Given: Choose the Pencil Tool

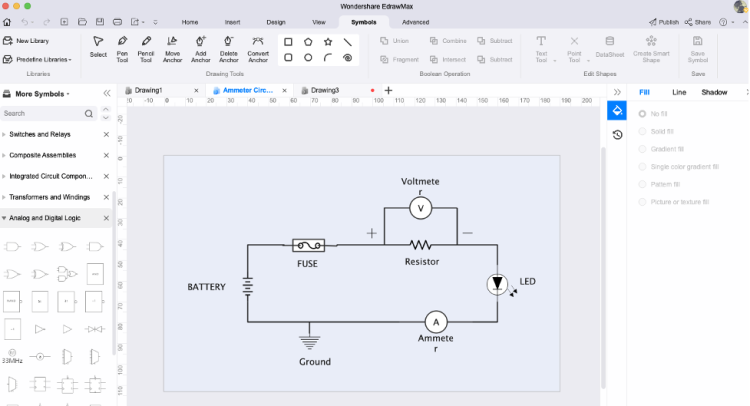Looking at the screenshot, I should click(146, 46).
